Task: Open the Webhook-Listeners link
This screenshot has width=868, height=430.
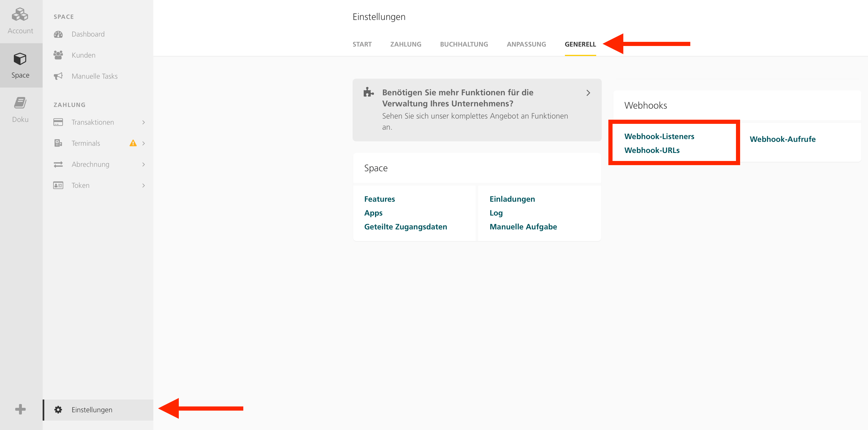Action: (x=659, y=136)
